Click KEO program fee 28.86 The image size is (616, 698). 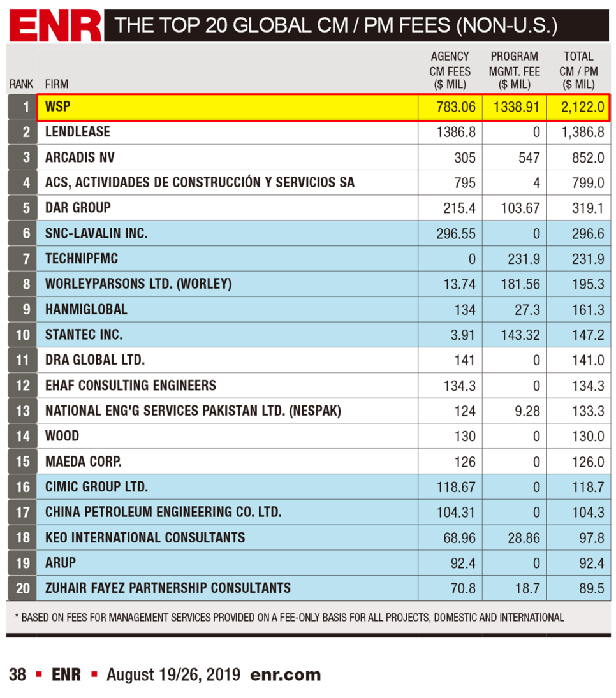point(524,539)
